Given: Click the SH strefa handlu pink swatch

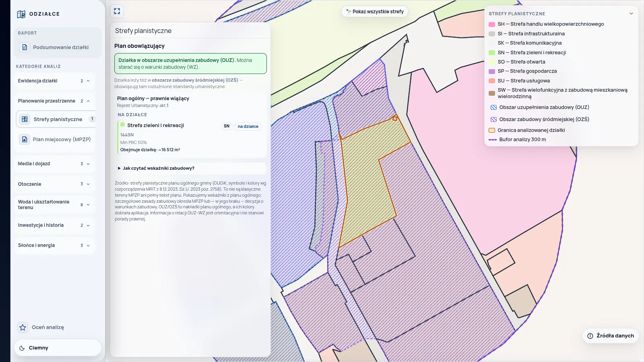Looking at the screenshot, I should [x=492, y=24].
